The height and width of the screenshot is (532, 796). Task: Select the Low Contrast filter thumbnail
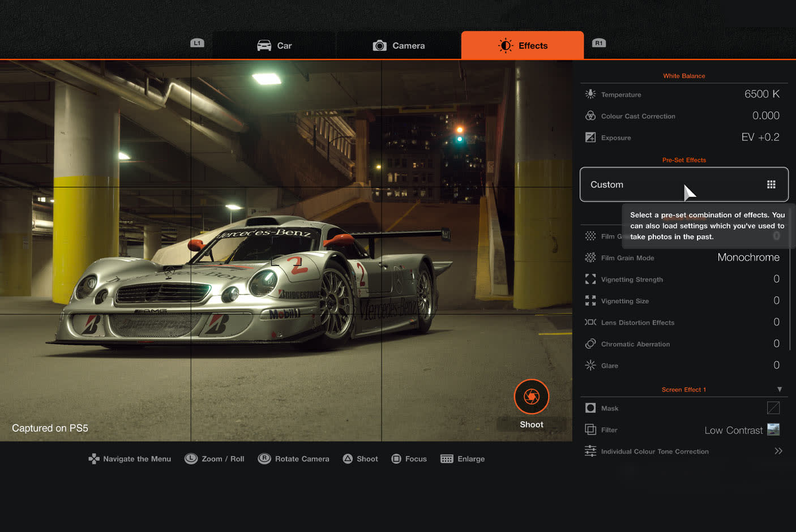click(x=773, y=430)
